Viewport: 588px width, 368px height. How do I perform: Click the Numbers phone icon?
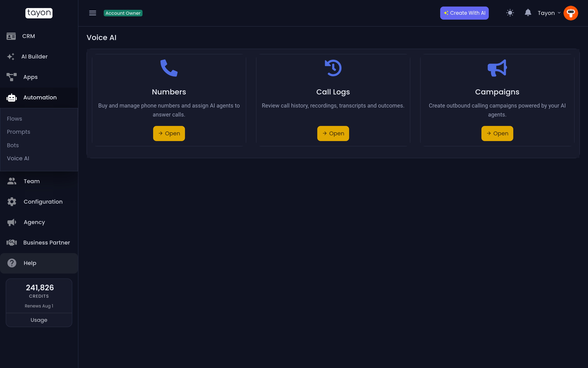(x=169, y=68)
